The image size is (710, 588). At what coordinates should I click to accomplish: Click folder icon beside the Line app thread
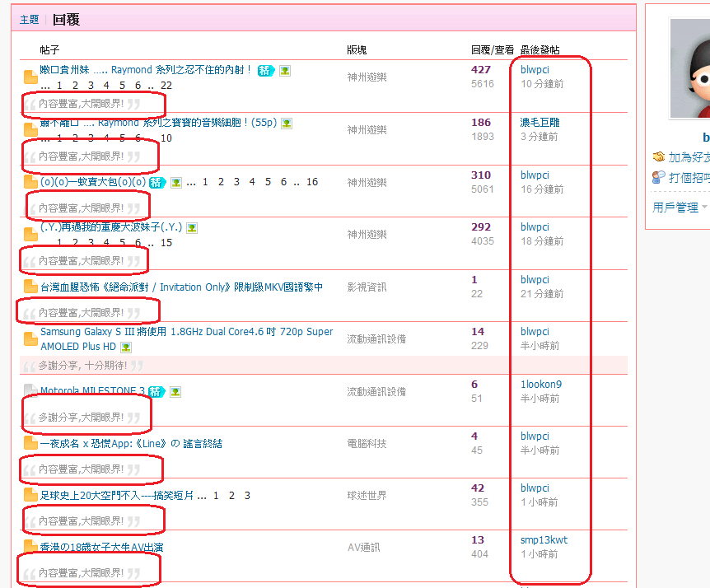coord(30,444)
